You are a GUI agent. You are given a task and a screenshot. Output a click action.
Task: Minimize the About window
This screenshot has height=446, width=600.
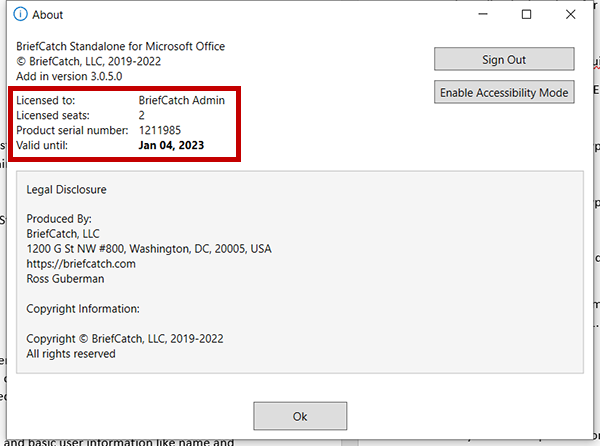coord(480,15)
